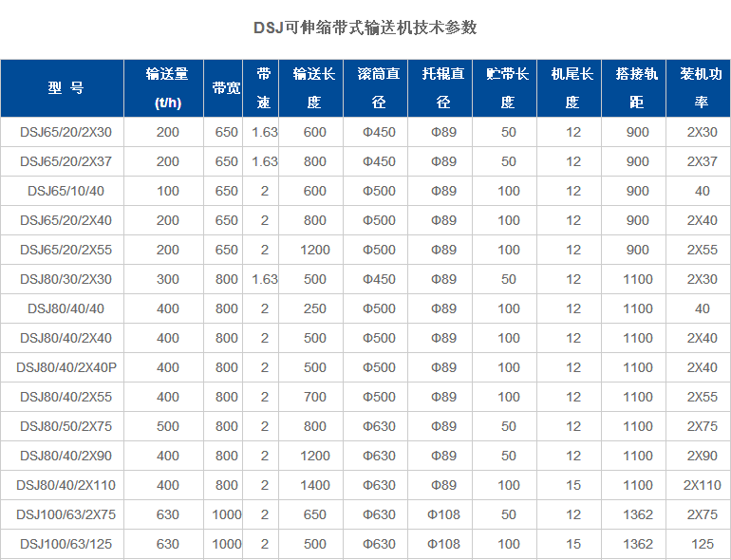The height and width of the screenshot is (560, 731).
Task: Select the 输送量 (t/h) column header
Action: pyautogui.click(x=167, y=88)
